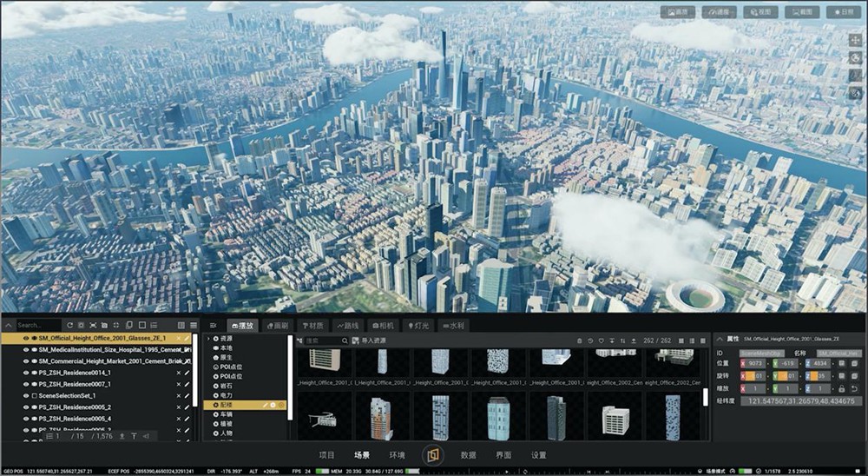868x476 pixels.
Task: Click the 日照 sunlight button
Action: [842, 12]
